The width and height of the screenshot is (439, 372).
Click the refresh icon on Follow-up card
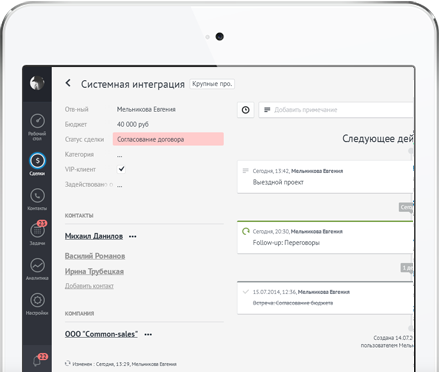[x=246, y=231]
